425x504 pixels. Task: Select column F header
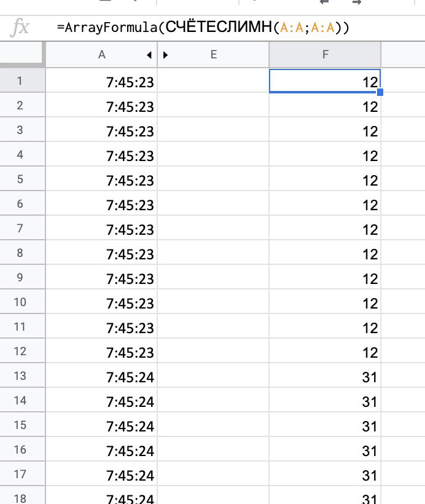[325, 55]
